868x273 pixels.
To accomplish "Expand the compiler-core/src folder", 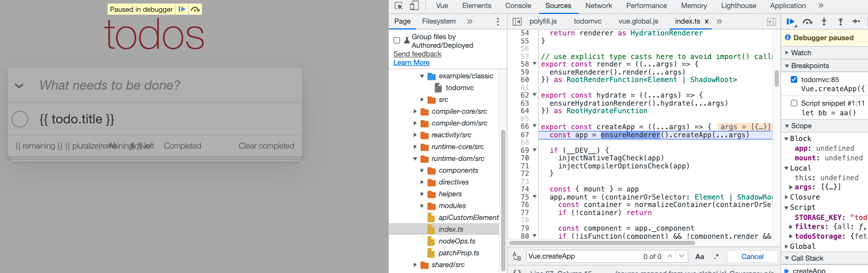I will [x=415, y=112].
